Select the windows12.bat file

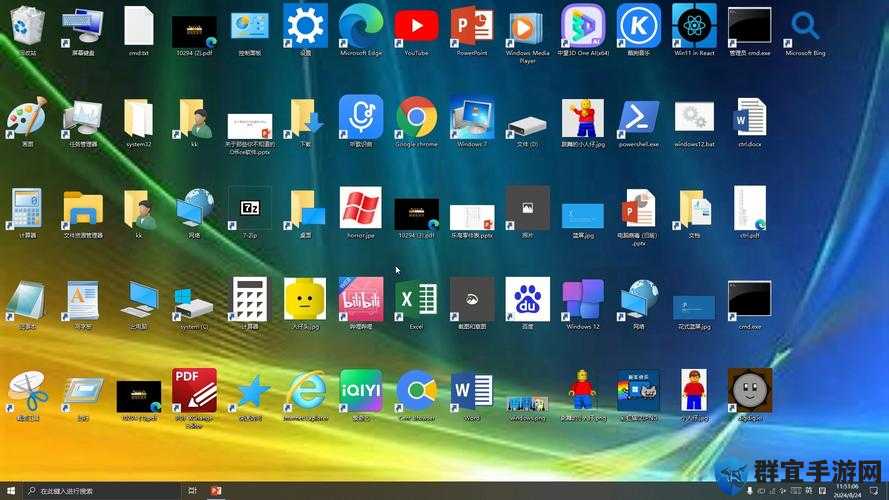pos(694,117)
